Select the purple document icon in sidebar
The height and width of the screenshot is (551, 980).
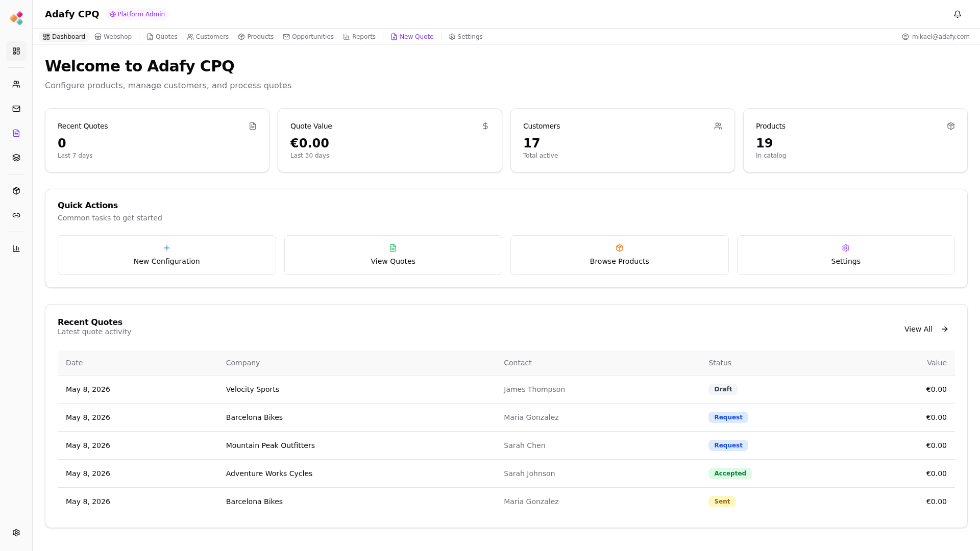point(16,133)
